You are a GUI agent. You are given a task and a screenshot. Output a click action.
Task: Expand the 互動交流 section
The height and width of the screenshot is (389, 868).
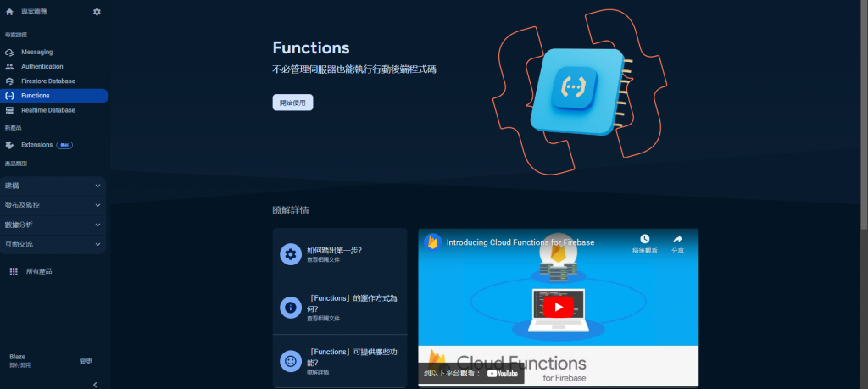tap(53, 244)
